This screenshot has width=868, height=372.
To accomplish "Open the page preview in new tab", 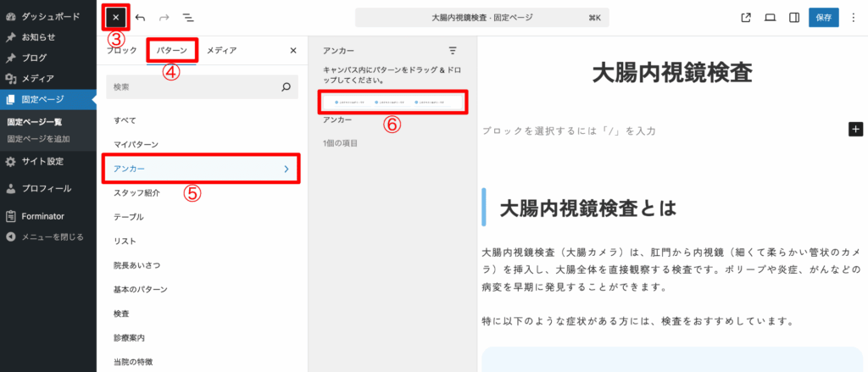I will click(x=746, y=17).
